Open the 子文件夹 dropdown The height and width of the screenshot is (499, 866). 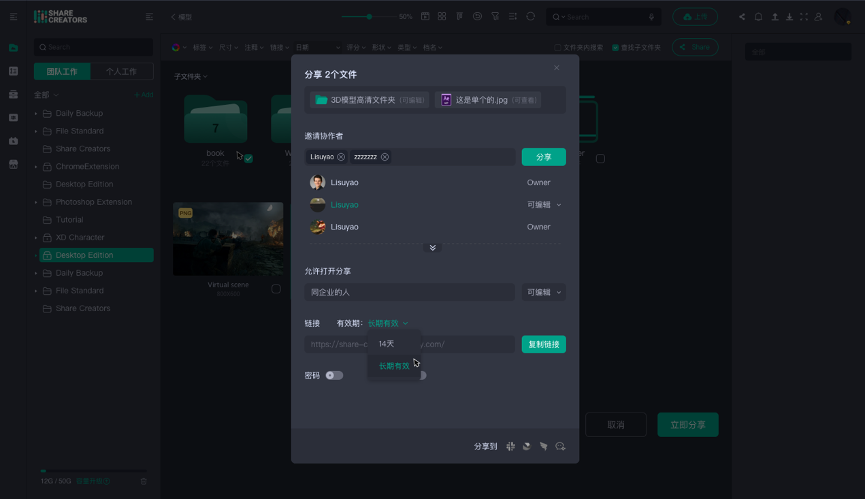coord(191,76)
